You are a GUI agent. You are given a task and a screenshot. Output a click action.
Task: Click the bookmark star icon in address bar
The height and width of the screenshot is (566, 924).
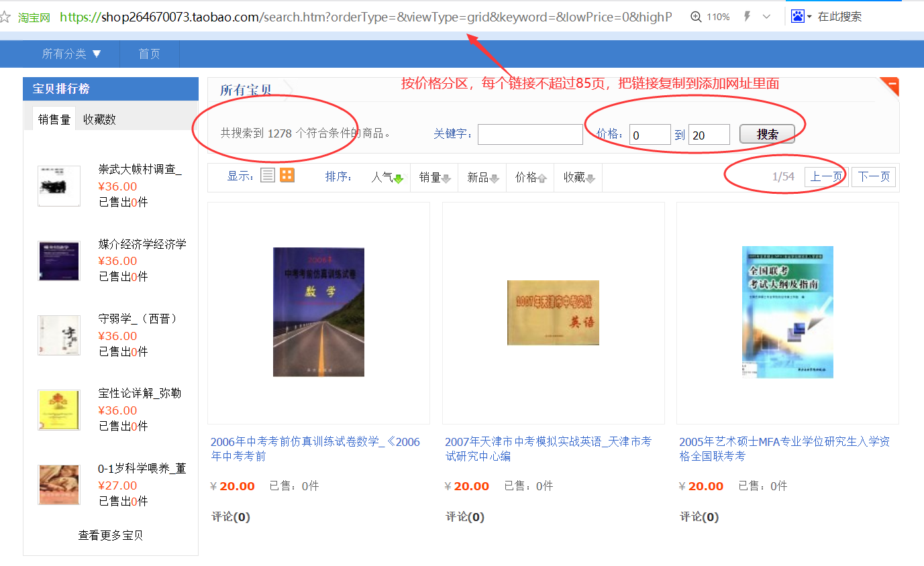point(5,17)
